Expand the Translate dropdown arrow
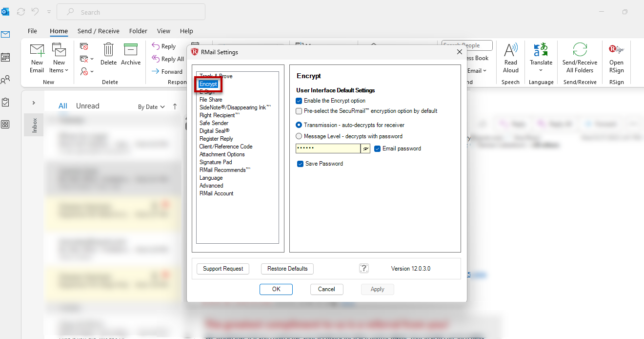644x339 pixels. coord(541,70)
